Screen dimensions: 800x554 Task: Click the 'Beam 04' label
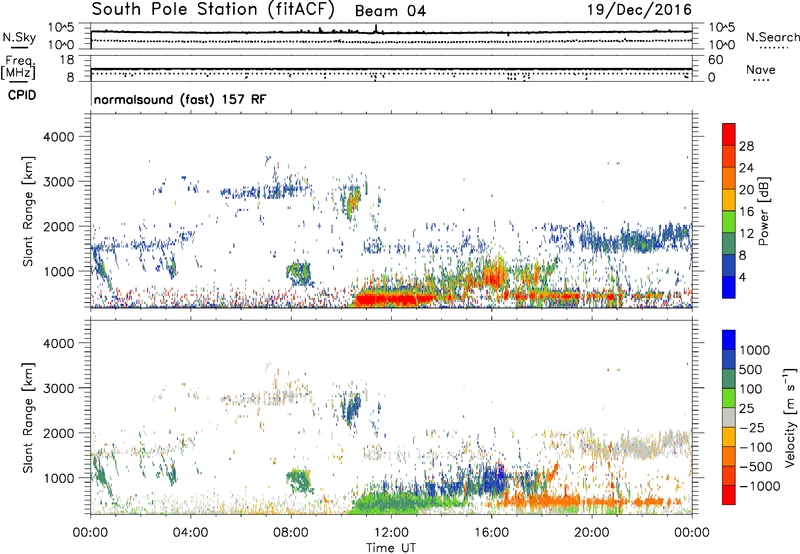click(390, 11)
